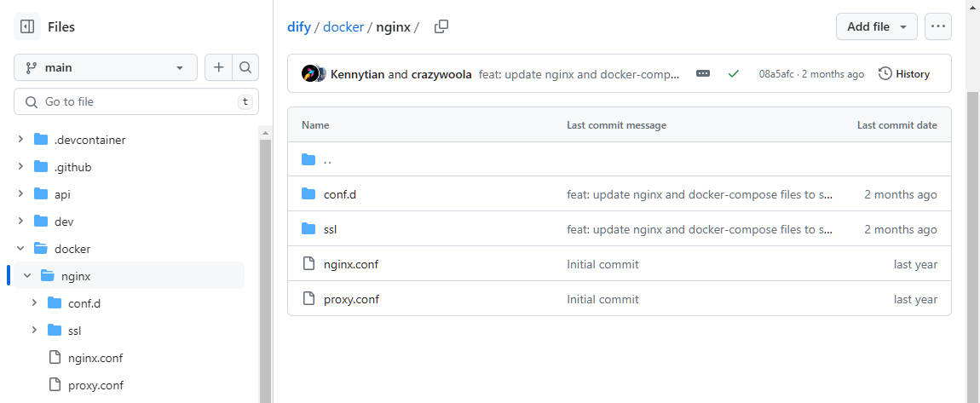Collapse the file tree side panel icon
Viewport: 980px width, 403px height.
point(27,27)
